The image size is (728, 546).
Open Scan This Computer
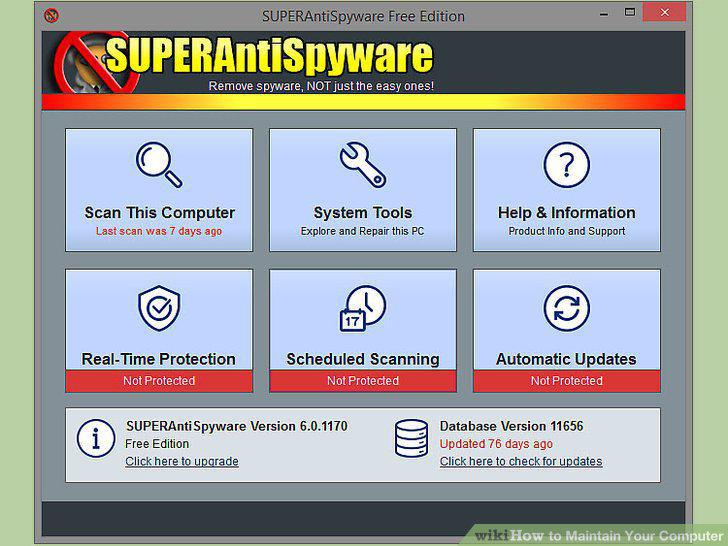point(159,190)
